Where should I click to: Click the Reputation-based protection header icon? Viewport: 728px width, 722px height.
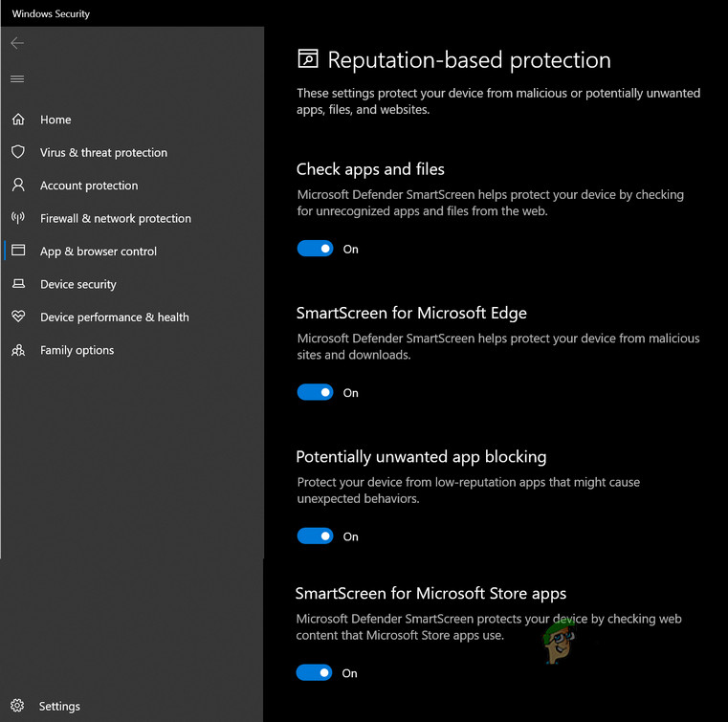click(308, 59)
